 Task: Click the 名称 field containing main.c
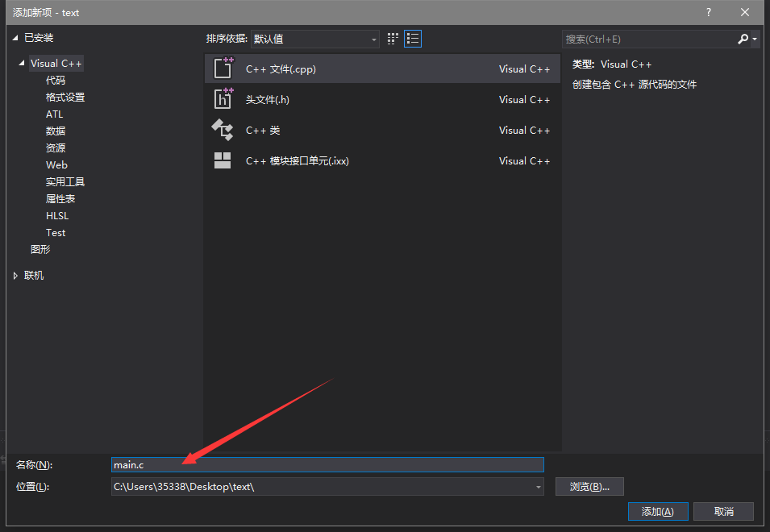[x=327, y=465]
